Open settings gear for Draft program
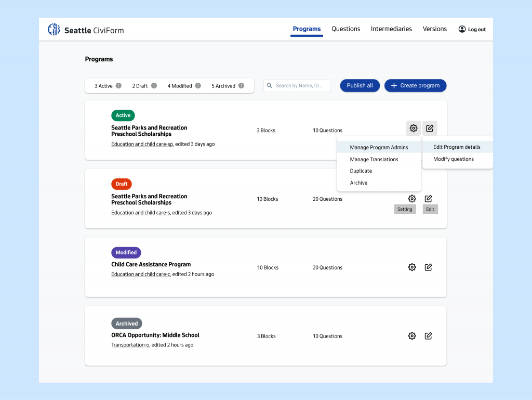 [412, 199]
